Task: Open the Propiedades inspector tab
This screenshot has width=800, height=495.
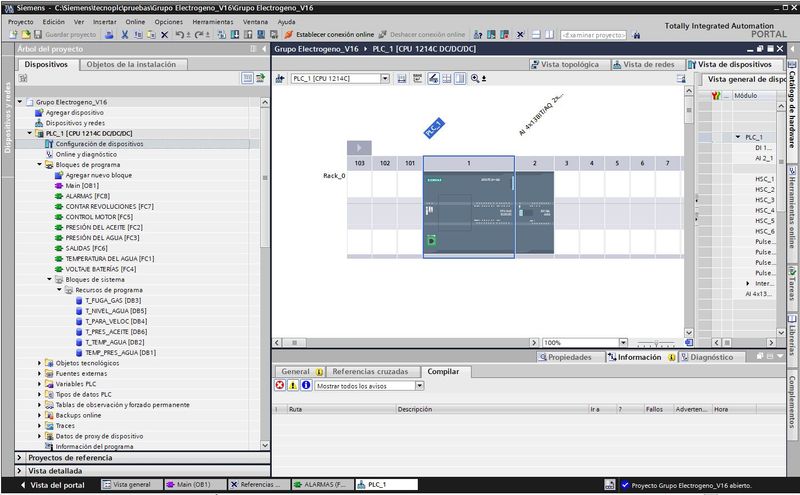Action: point(569,357)
